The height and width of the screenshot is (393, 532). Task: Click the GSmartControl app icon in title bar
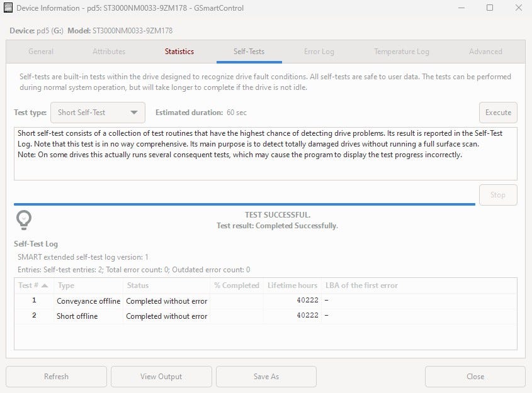pos(8,8)
